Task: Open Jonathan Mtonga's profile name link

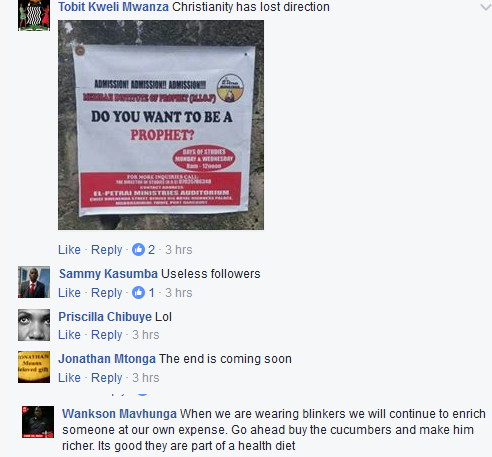Action: pos(107,359)
